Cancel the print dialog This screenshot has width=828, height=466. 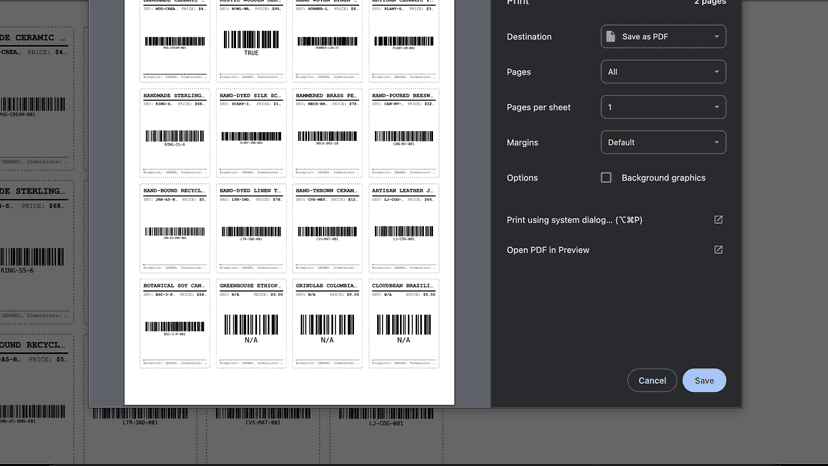point(652,380)
